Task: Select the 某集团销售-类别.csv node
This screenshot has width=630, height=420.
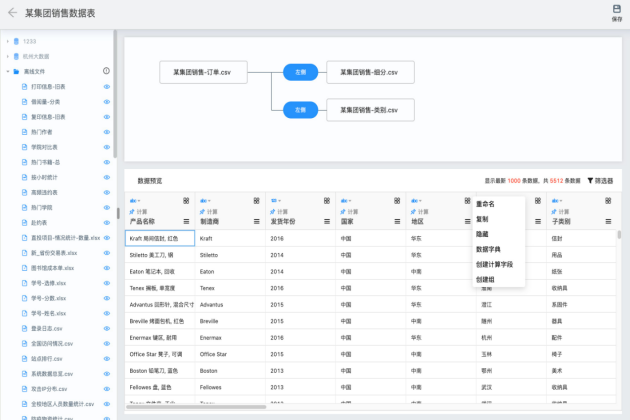Action: coord(370,110)
